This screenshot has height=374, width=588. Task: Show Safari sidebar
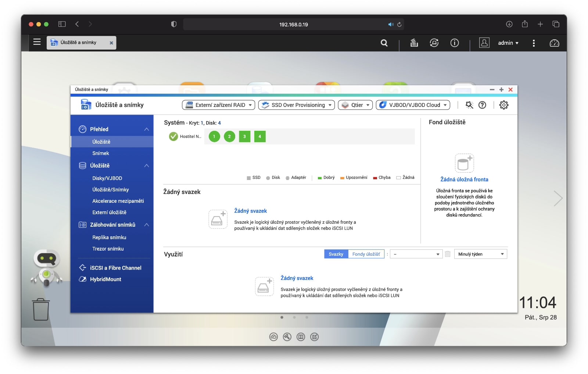pyautogui.click(x=62, y=24)
